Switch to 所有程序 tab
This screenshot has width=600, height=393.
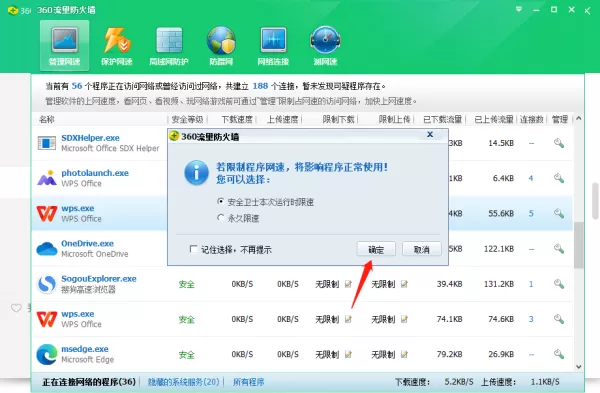pos(248,382)
